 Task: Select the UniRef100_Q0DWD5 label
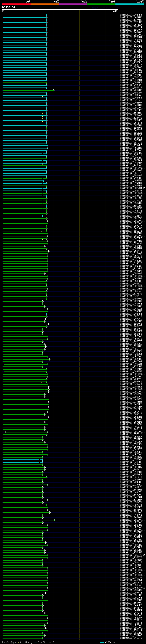click(131, 90)
